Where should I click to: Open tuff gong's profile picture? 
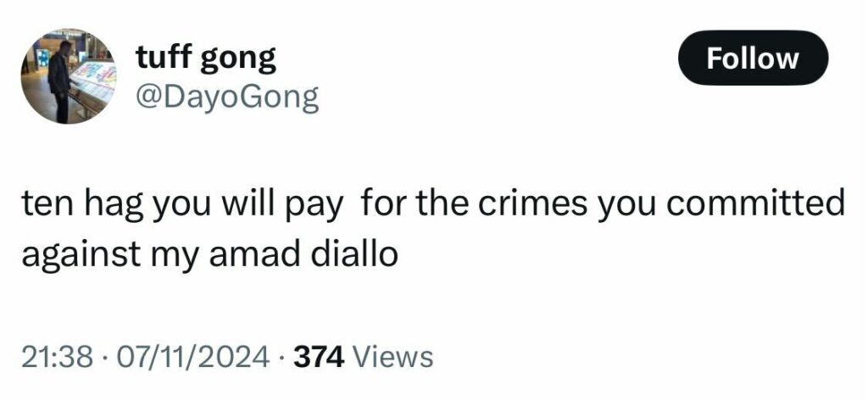pyautogui.click(x=69, y=76)
